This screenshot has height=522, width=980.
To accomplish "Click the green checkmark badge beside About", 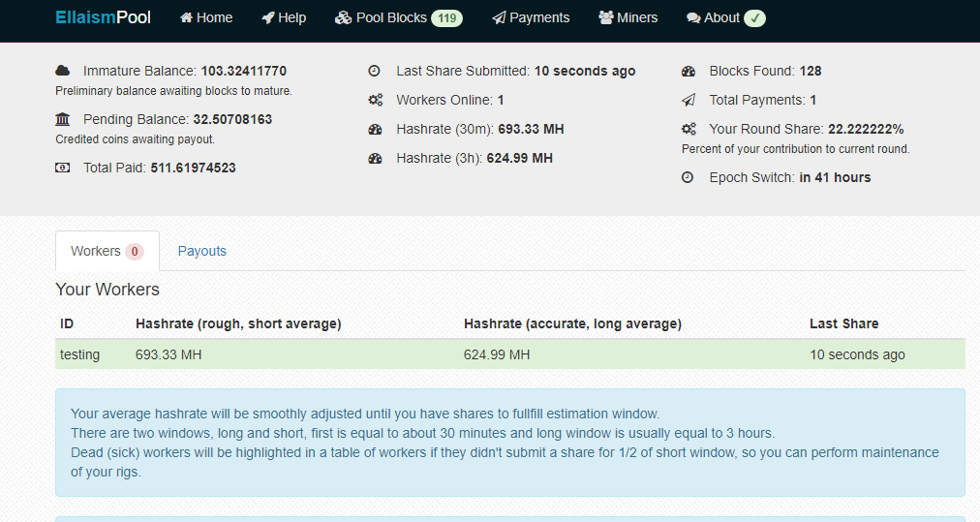I will click(x=754, y=18).
